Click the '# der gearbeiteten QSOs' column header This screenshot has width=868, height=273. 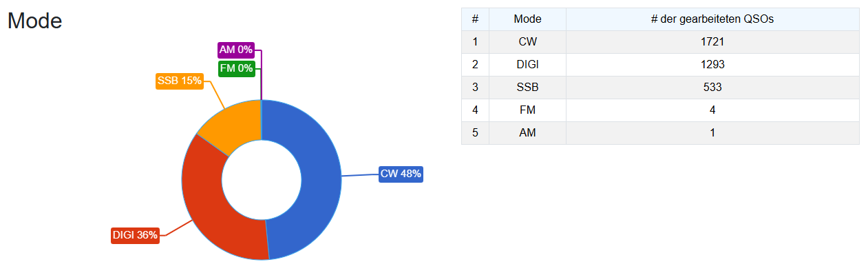[x=712, y=19]
